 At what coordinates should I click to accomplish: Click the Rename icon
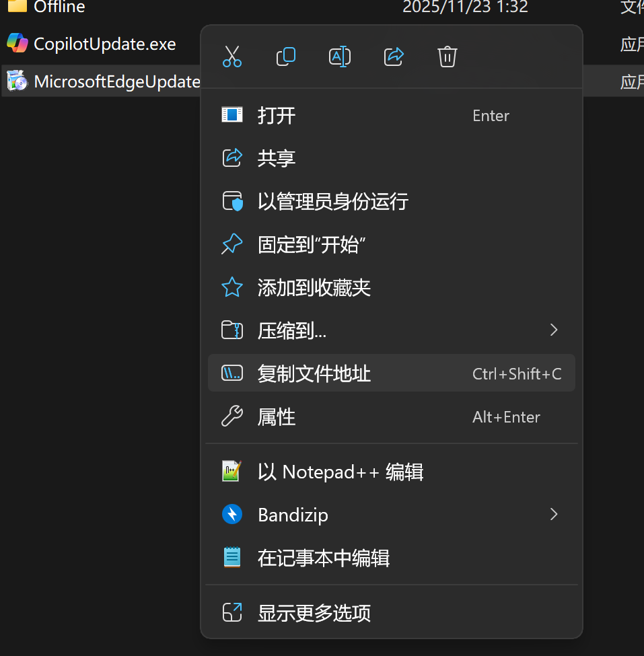point(340,57)
